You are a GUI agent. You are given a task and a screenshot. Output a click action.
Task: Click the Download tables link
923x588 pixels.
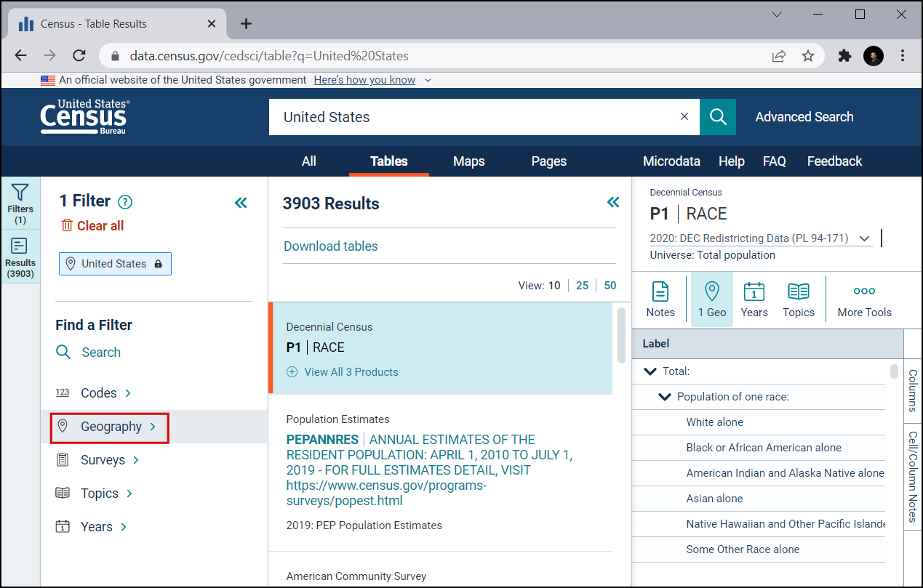click(x=331, y=246)
